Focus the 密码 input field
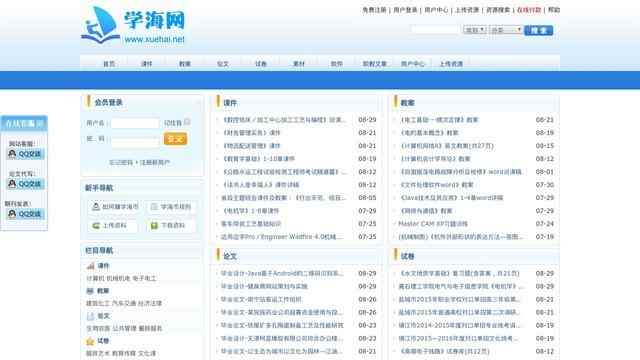Viewport: 640px width, 360px height. click(x=135, y=142)
